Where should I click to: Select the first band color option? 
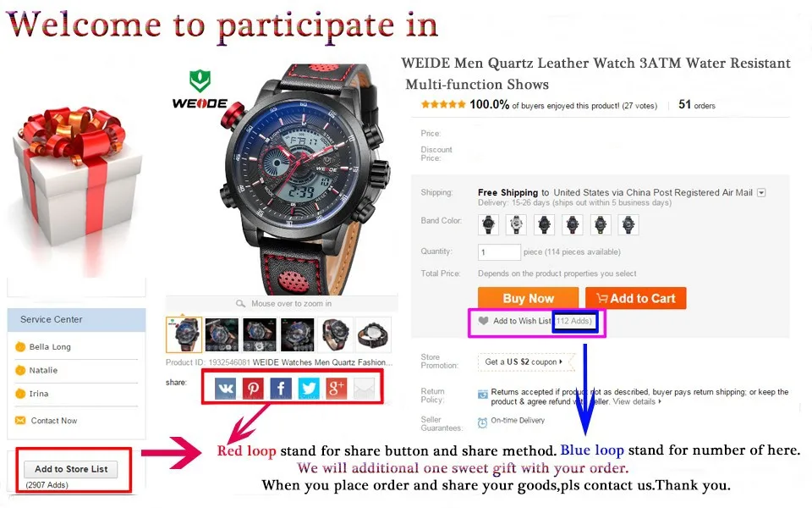pos(488,225)
